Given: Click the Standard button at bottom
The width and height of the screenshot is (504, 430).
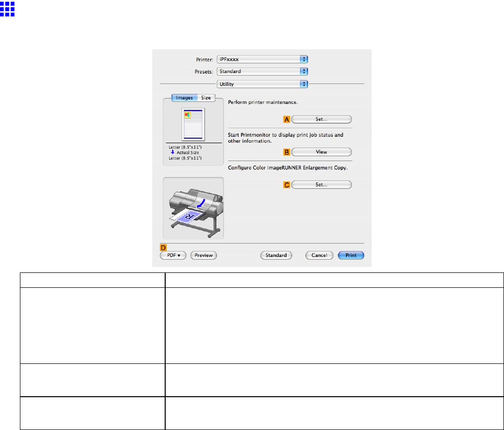Looking at the screenshot, I should coord(276,256).
